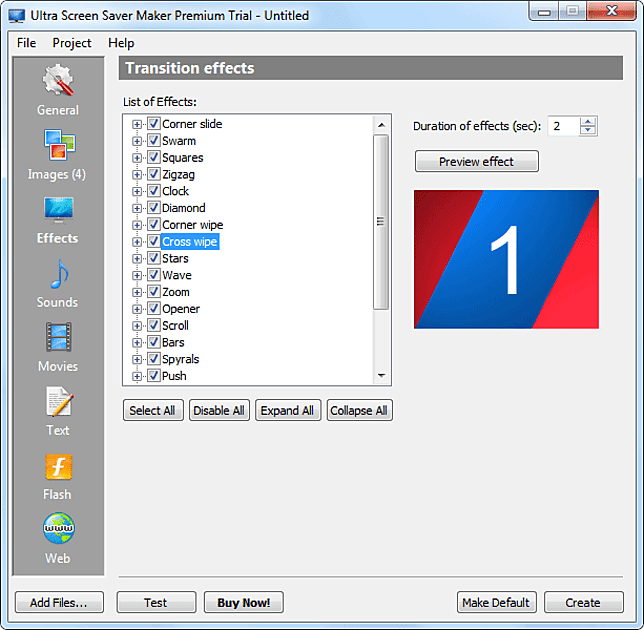This screenshot has height=630, width=644.
Task: Click the app icon in title bar
Action: (16, 16)
